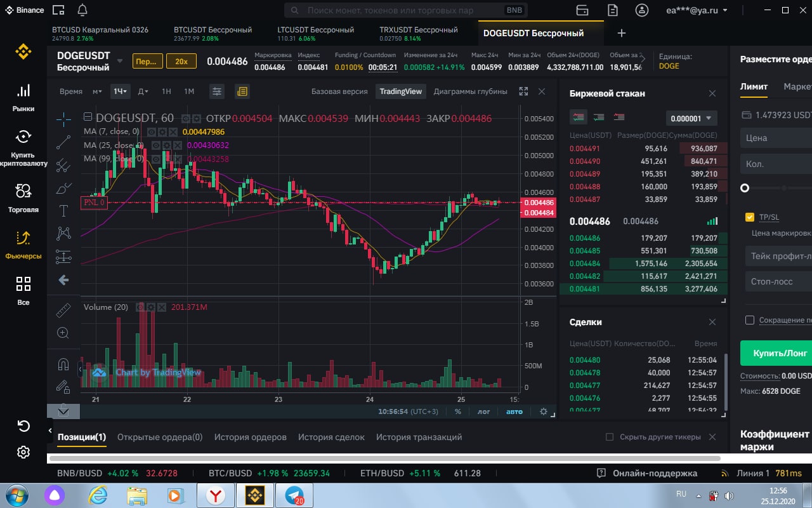
Task: Select the ruler measure tool
Action: tap(63, 310)
